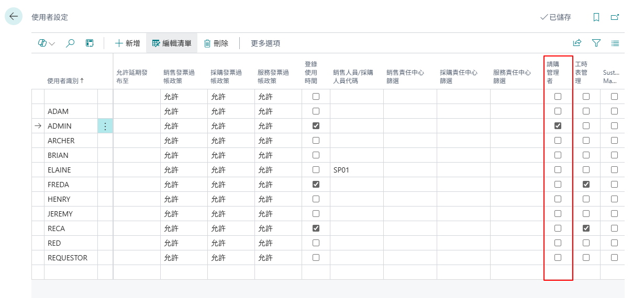Select the RED user ID cell
Image resolution: width=644 pixels, height=298 pixels.
(71, 243)
